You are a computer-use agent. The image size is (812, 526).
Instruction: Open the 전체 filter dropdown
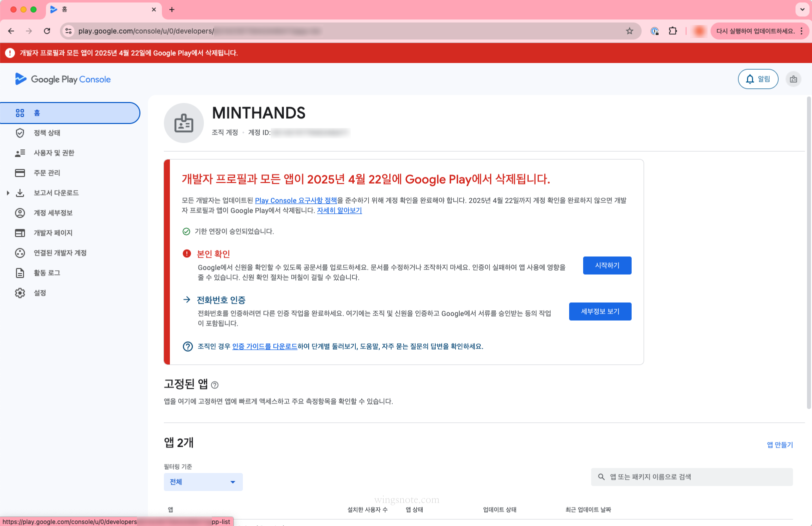coord(203,482)
